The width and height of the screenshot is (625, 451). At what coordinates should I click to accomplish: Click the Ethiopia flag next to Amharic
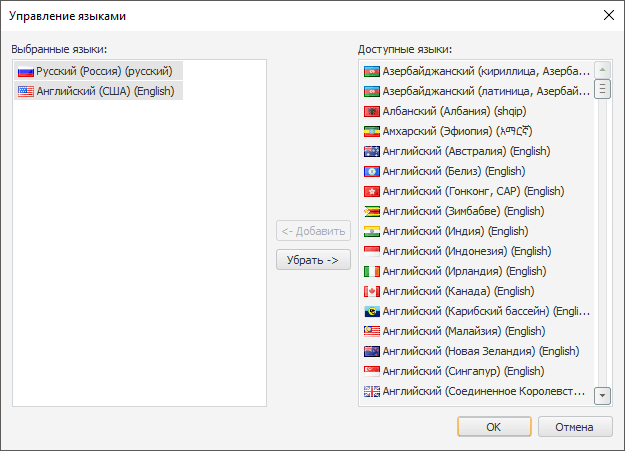point(371,131)
